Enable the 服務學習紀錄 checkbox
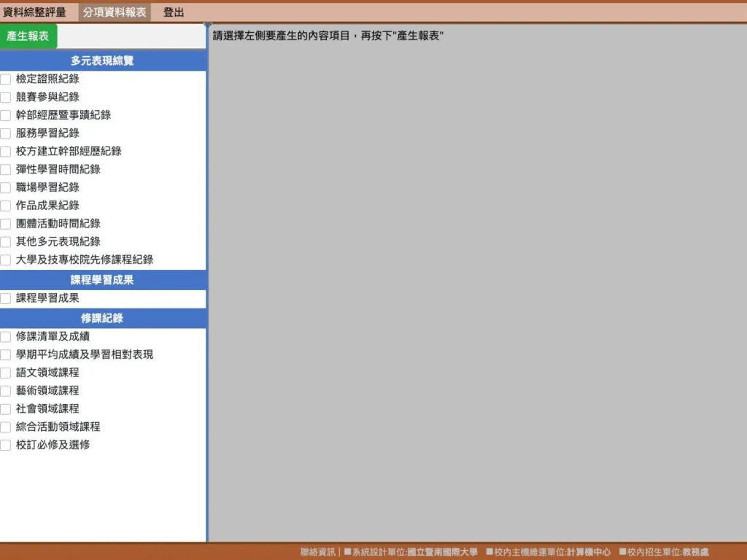Image resolution: width=747 pixels, height=560 pixels. pos(6,133)
